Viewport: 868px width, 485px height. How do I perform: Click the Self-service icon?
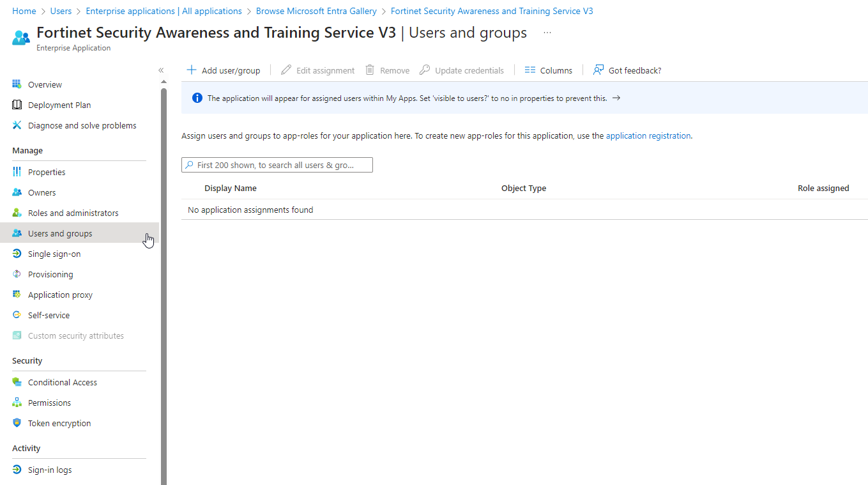coord(17,315)
